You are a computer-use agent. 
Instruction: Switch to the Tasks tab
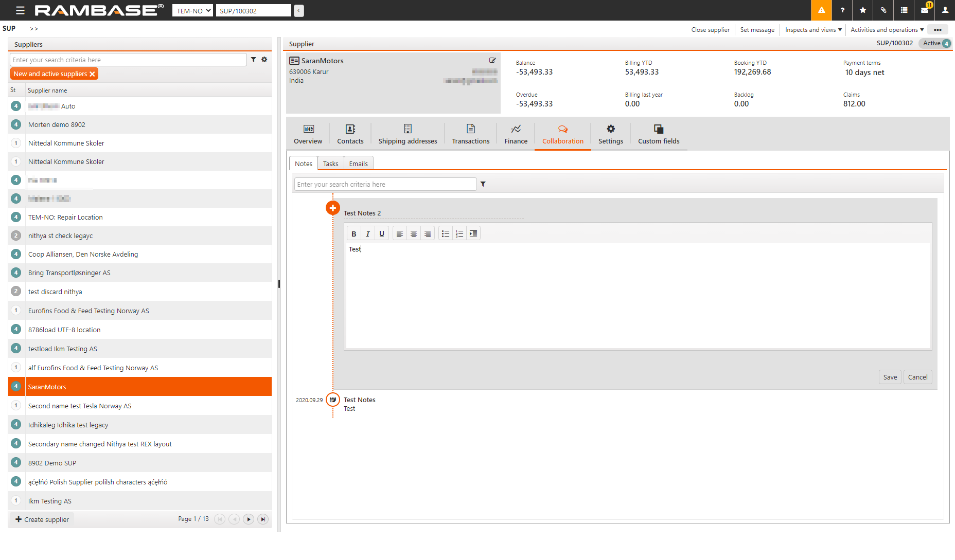pyautogui.click(x=330, y=164)
